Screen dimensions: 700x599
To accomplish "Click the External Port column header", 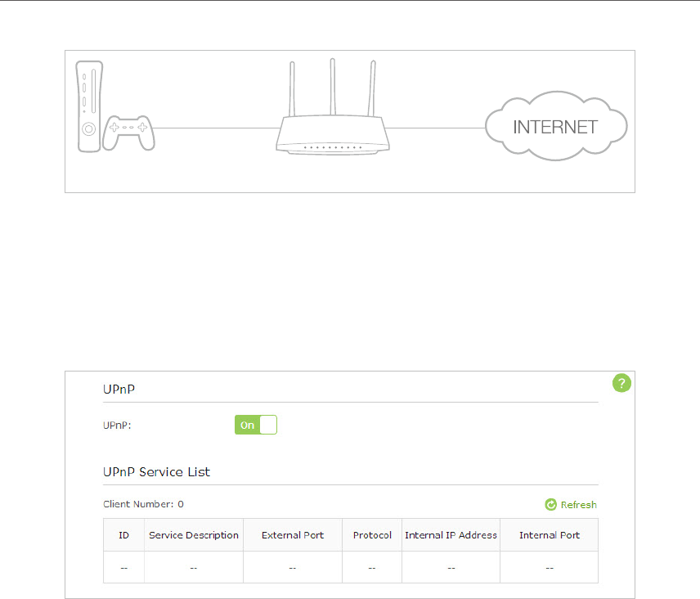I will pos(293,535).
